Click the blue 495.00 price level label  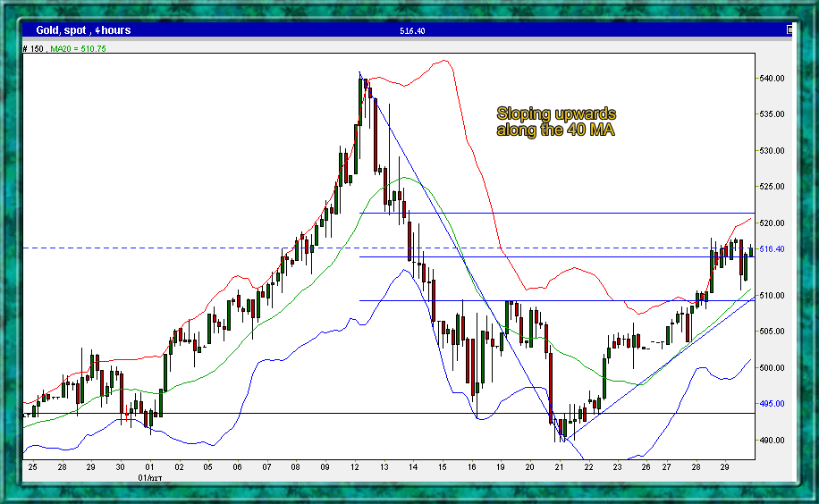773,404
